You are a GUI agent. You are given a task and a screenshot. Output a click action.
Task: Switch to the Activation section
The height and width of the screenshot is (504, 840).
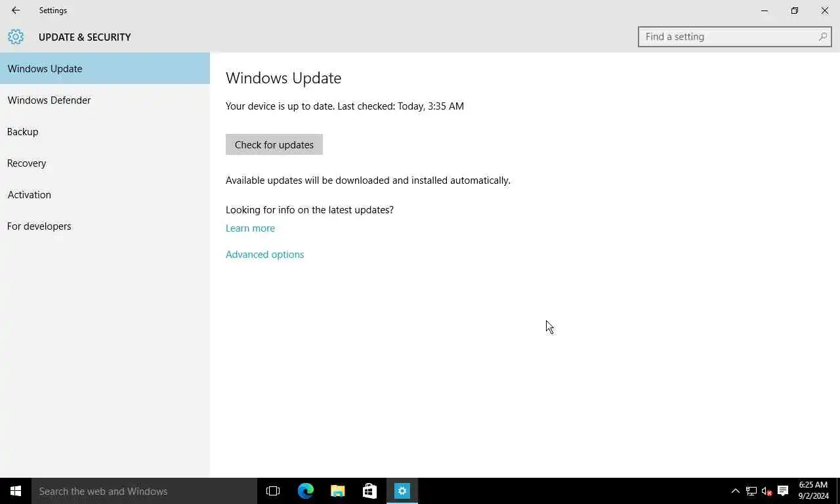coord(105,194)
